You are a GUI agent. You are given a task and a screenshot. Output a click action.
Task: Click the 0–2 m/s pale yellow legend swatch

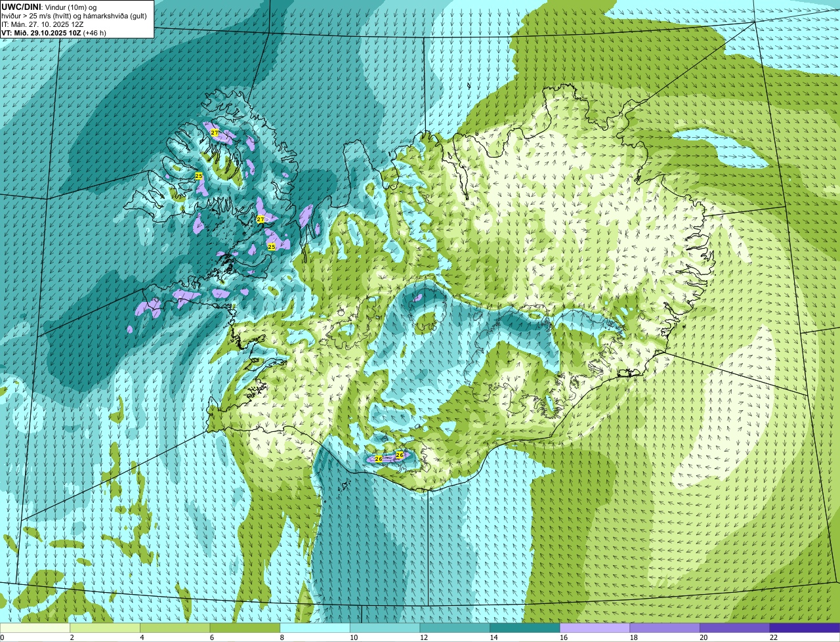click(35, 628)
